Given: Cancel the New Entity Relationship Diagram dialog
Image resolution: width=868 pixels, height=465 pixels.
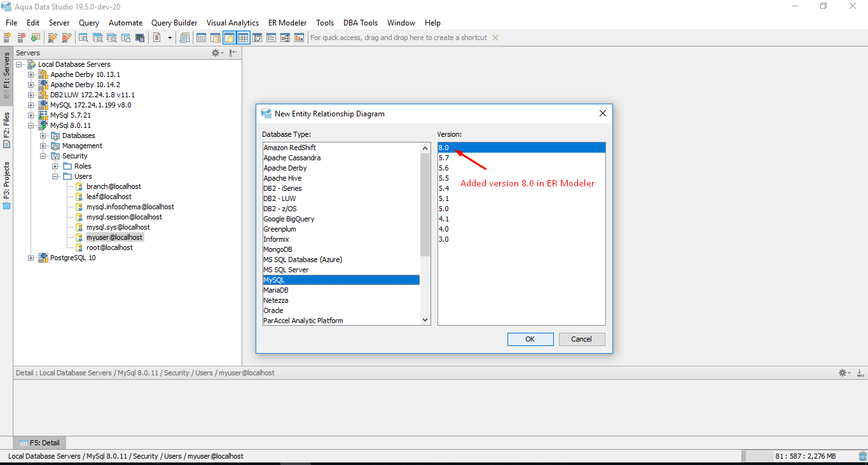Looking at the screenshot, I should click(582, 339).
